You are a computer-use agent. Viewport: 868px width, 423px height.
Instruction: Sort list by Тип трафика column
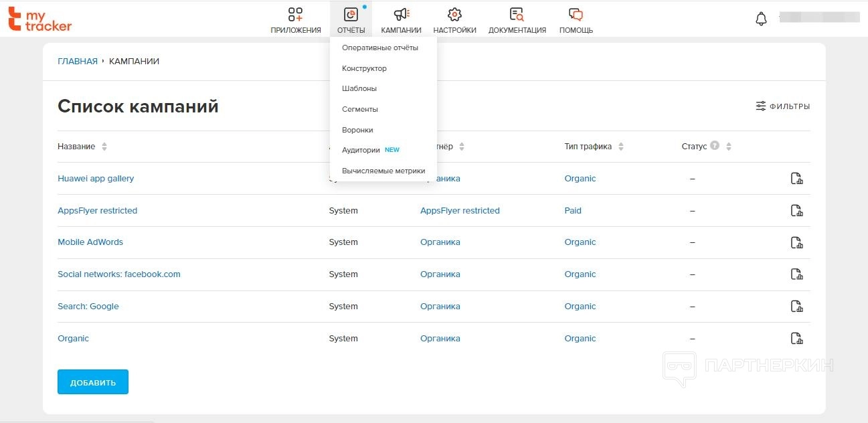point(621,147)
